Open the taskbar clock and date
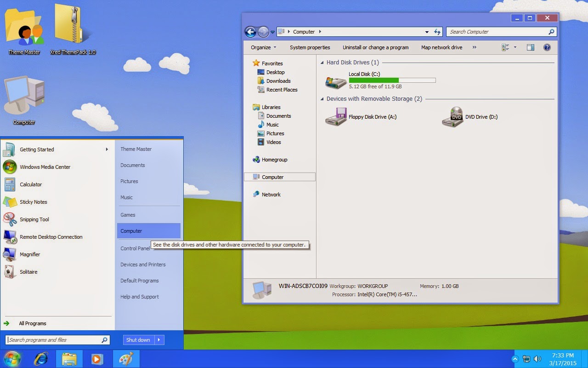Screen dimensions: 588x368 click(563, 359)
